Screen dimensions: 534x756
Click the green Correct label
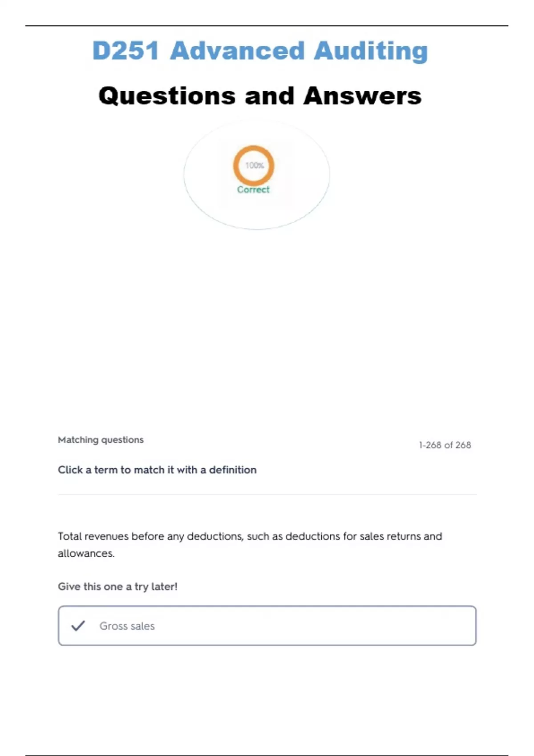tap(253, 189)
